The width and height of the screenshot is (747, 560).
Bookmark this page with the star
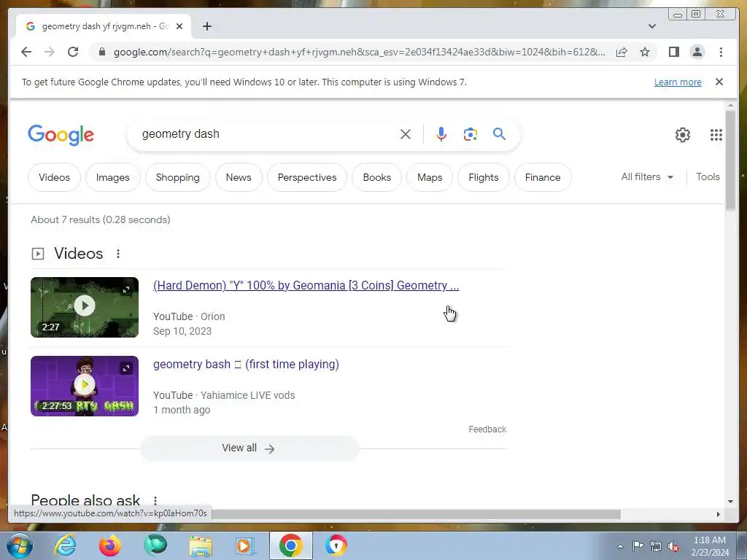(645, 52)
